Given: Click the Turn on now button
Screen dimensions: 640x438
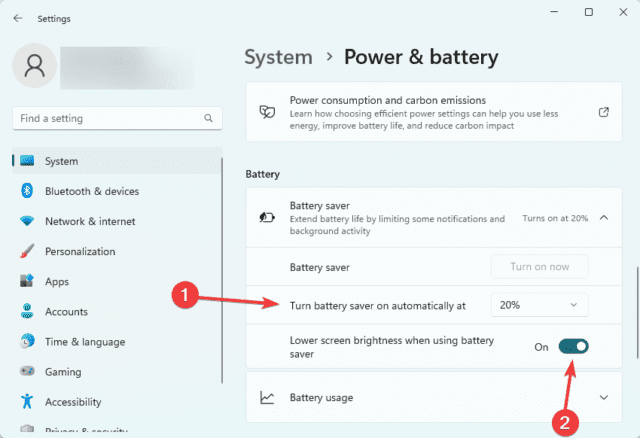Looking at the screenshot, I should (x=539, y=267).
